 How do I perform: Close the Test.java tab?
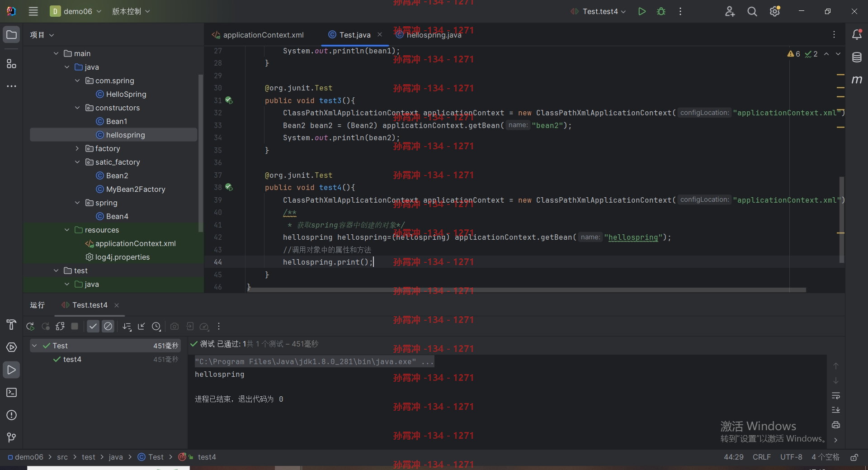tap(380, 35)
